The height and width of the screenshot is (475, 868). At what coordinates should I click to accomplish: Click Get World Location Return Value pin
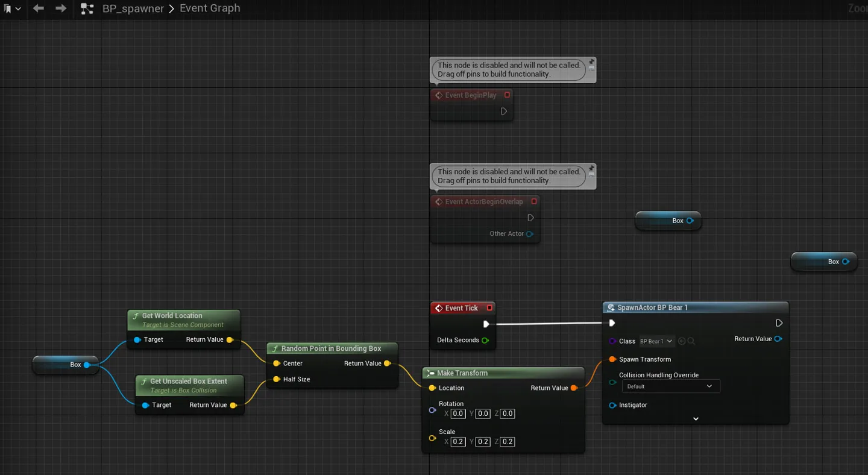point(230,339)
